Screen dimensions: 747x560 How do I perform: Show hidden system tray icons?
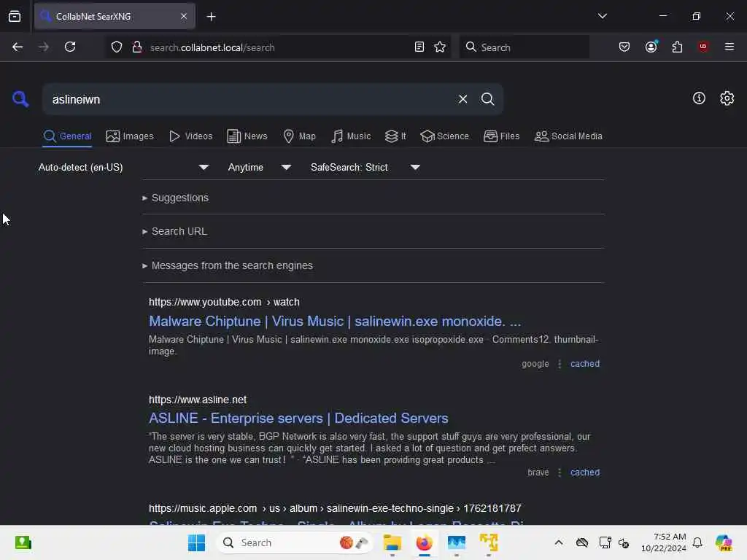tap(558, 542)
